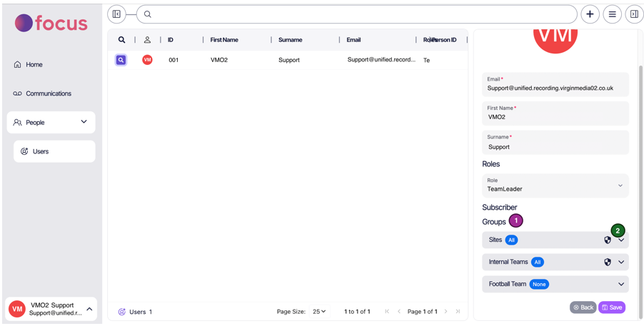Open Home in the sidebar
The image size is (644, 326).
34,65
